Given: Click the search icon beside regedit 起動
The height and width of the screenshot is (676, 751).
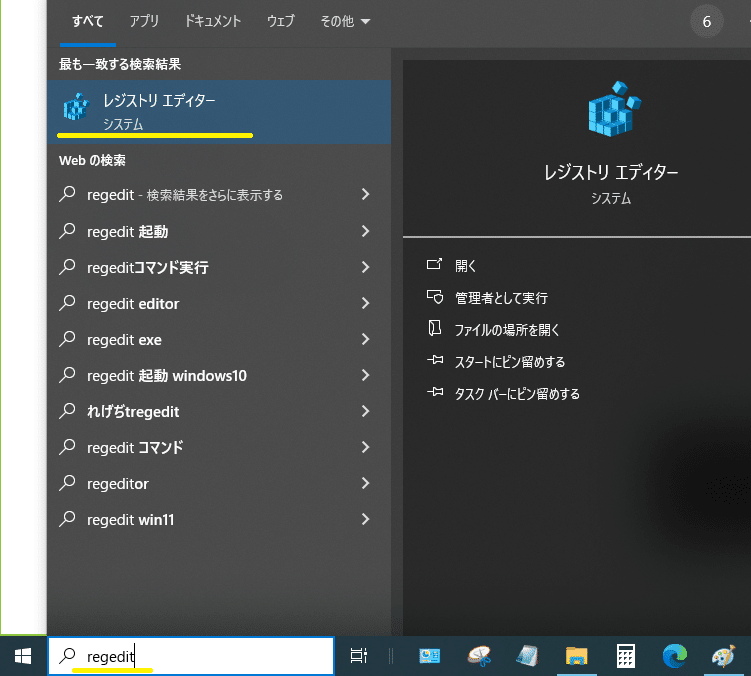Looking at the screenshot, I should (x=67, y=231).
